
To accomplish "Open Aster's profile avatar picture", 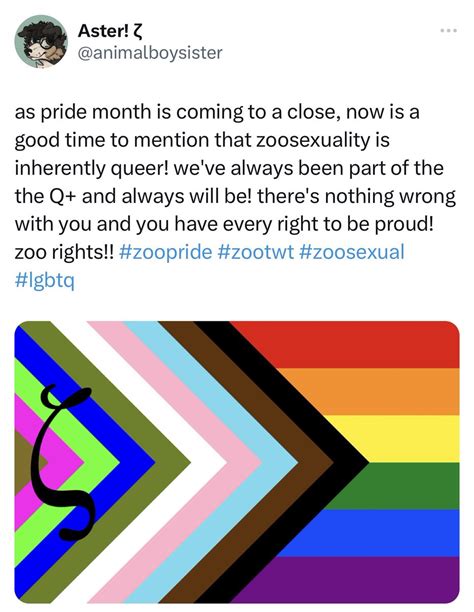I will coord(41,41).
